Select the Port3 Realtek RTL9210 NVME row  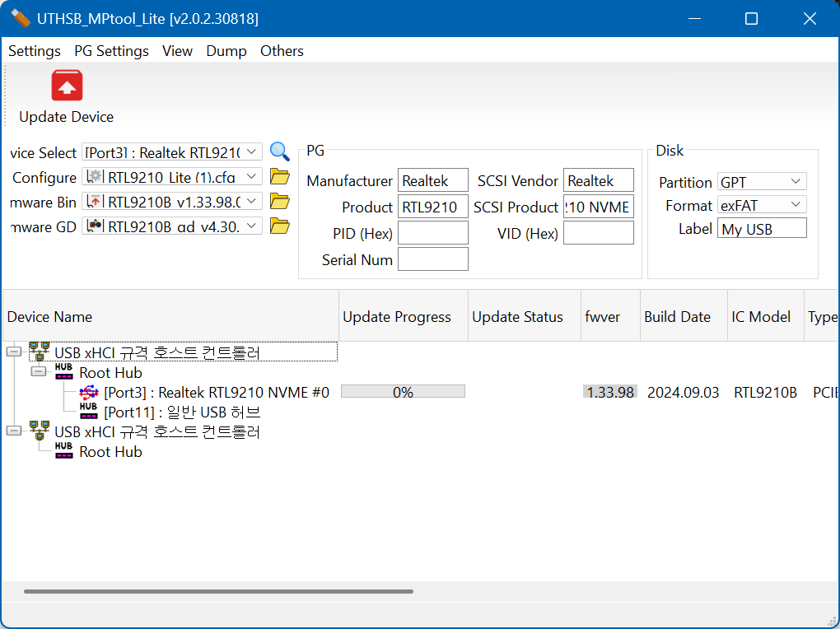point(217,392)
